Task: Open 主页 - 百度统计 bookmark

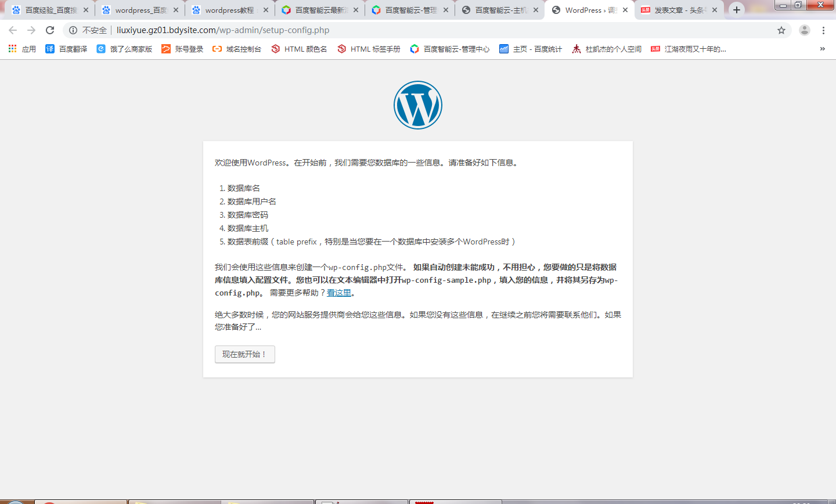Action: tap(531, 49)
